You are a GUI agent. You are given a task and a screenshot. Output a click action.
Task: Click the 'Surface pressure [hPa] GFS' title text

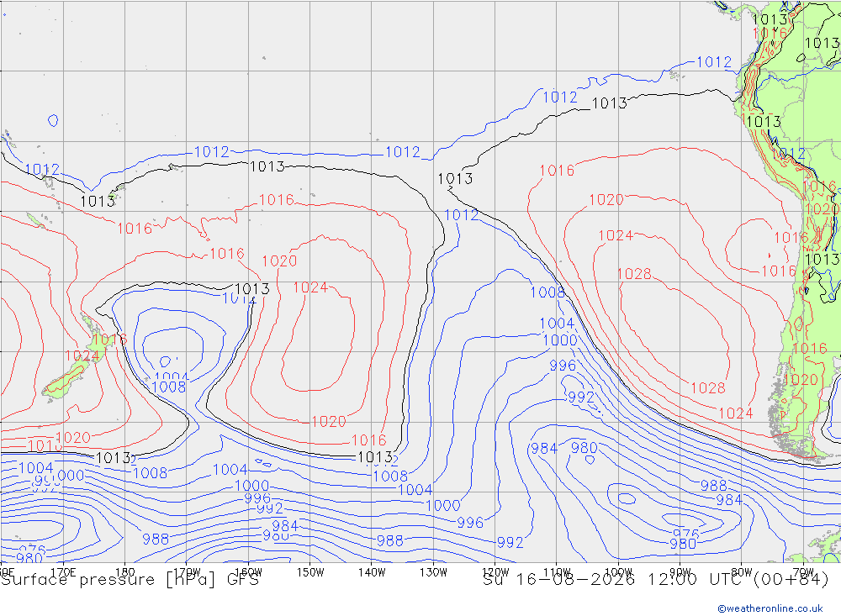tap(130, 580)
